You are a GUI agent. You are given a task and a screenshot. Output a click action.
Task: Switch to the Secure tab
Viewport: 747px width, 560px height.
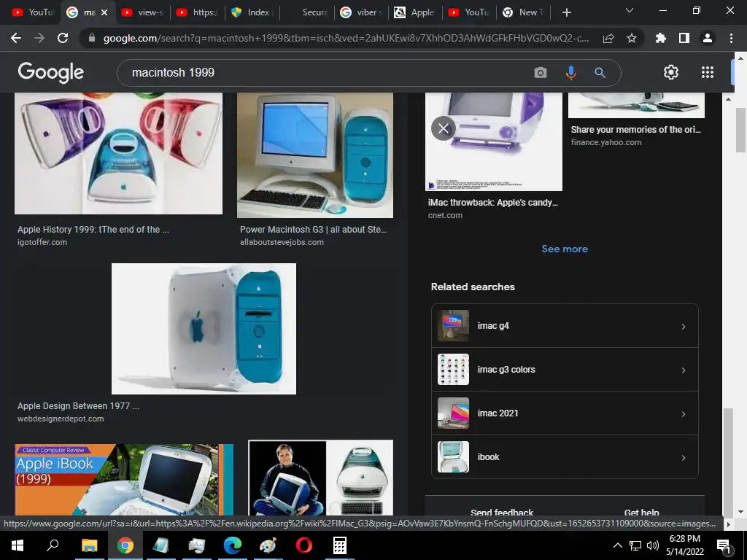(x=307, y=12)
